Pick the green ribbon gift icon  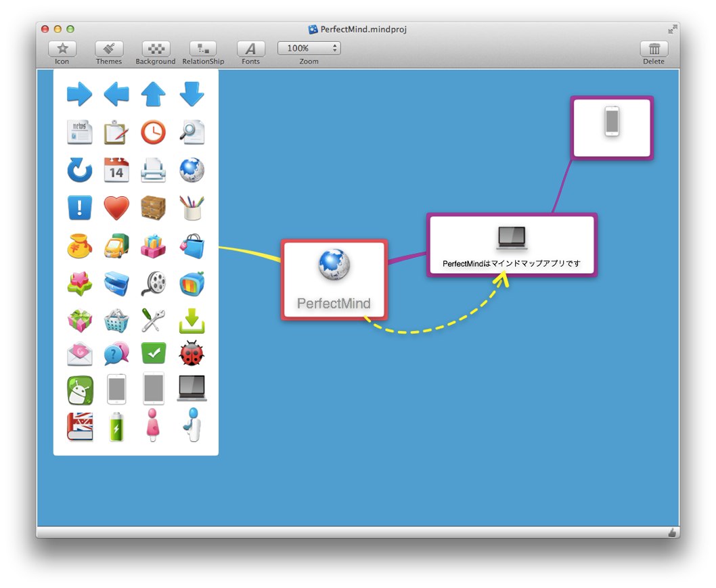(79, 320)
